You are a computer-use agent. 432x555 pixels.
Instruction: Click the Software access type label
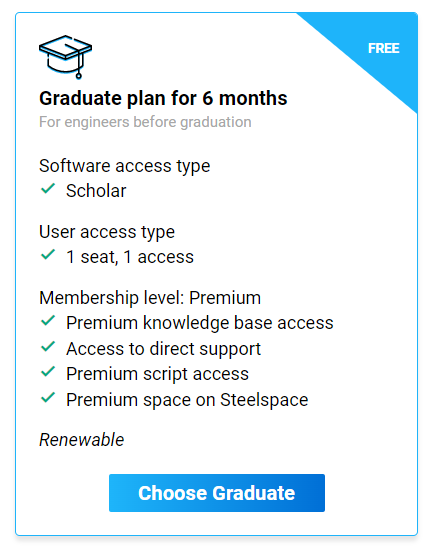click(x=125, y=166)
